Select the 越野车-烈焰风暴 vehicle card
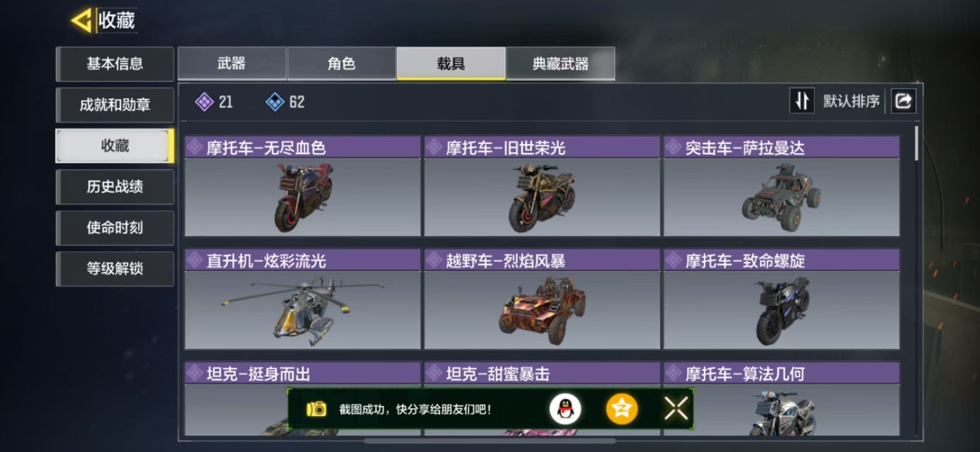Screen dimensions: 980x452 [542, 300]
